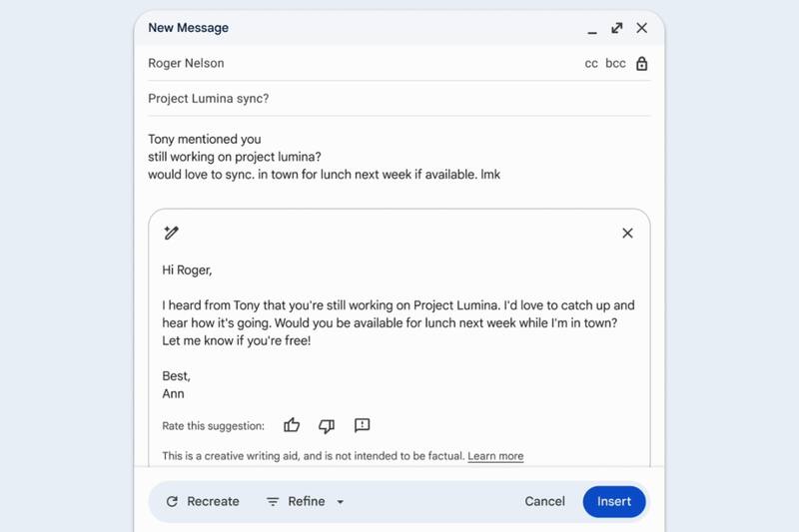Close the New Message window
The image size is (799, 532).
(x=642, y=28)
